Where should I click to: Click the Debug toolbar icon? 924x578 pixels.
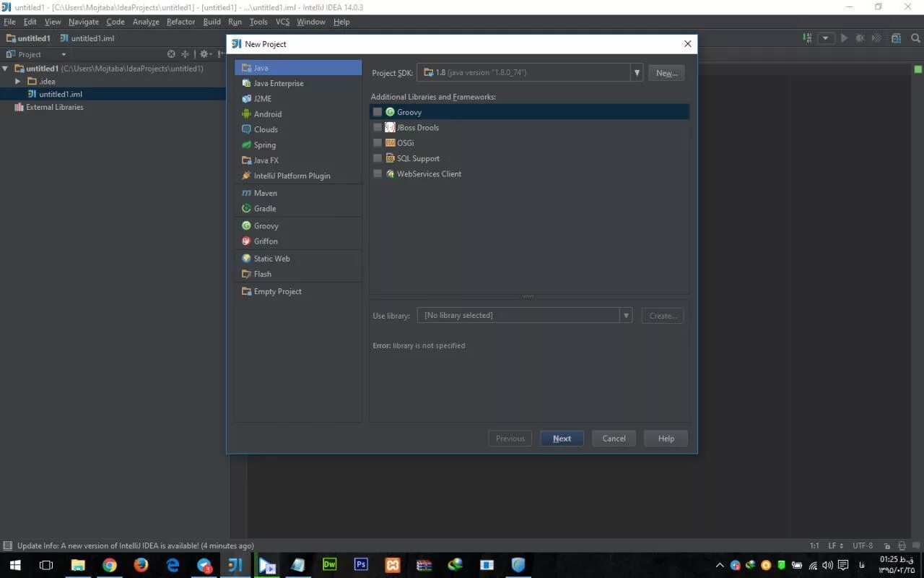860,38
